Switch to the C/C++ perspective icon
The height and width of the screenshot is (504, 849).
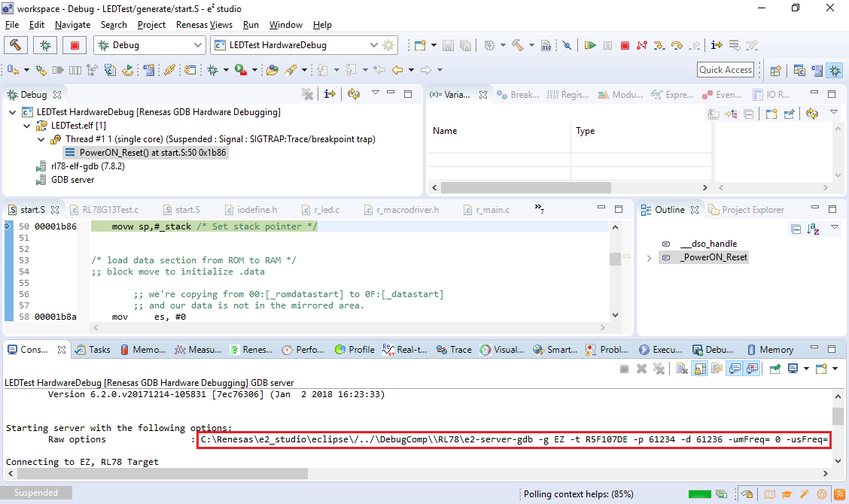pos(799,70)
